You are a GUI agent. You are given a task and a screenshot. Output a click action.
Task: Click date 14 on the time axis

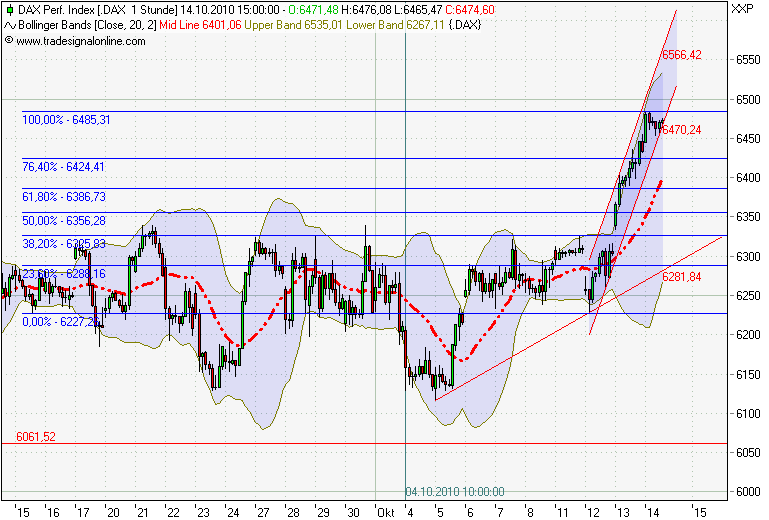653,513
